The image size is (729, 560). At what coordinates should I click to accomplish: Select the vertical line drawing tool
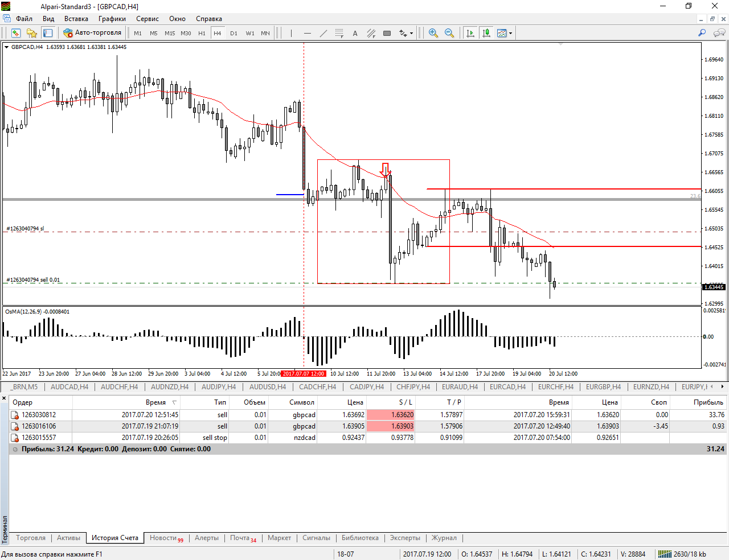(x=291, y=33)
